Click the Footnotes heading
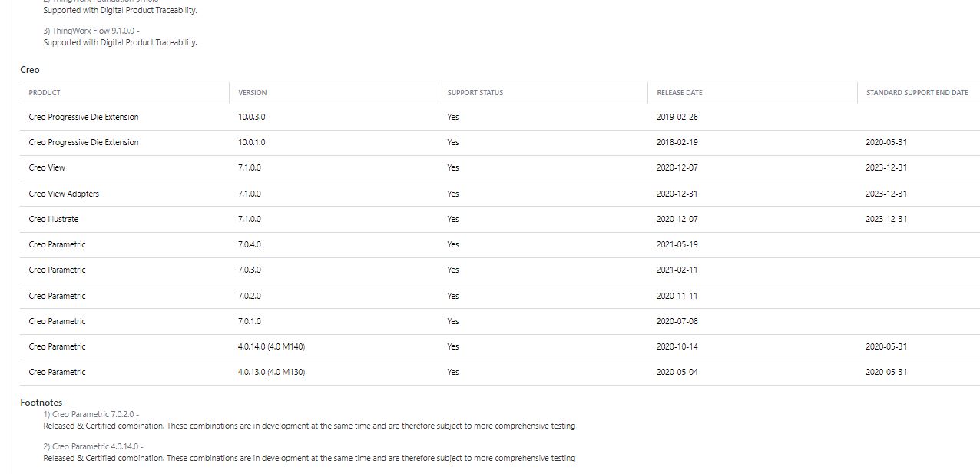Image resolution: width=980 pixels, height=474 pixels. click(41, 402)
